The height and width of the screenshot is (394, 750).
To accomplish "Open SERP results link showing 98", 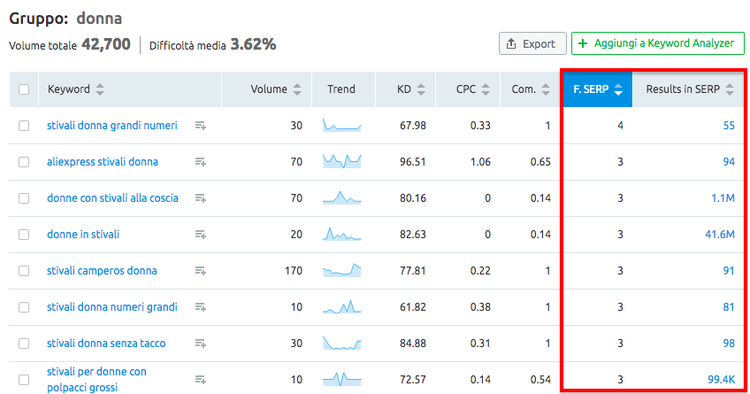I will 728,344.
